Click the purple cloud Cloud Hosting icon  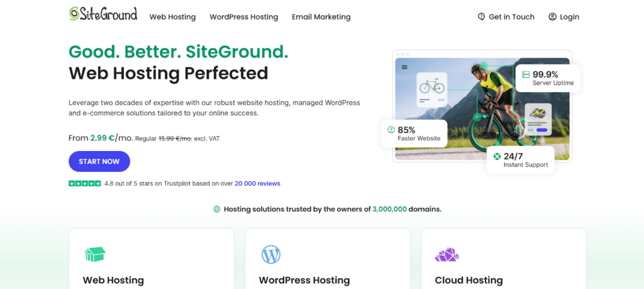click(447, 255)
